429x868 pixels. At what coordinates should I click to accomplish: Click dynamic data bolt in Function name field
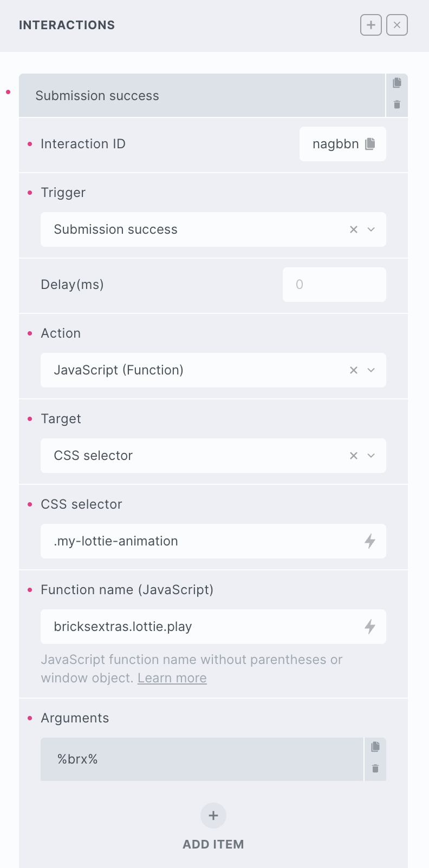click(370, 627)
